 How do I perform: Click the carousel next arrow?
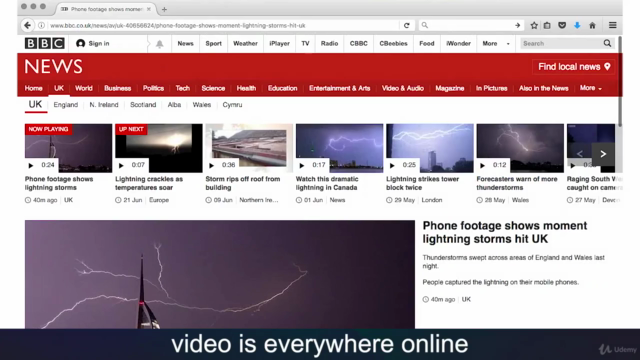pos(603,154)
